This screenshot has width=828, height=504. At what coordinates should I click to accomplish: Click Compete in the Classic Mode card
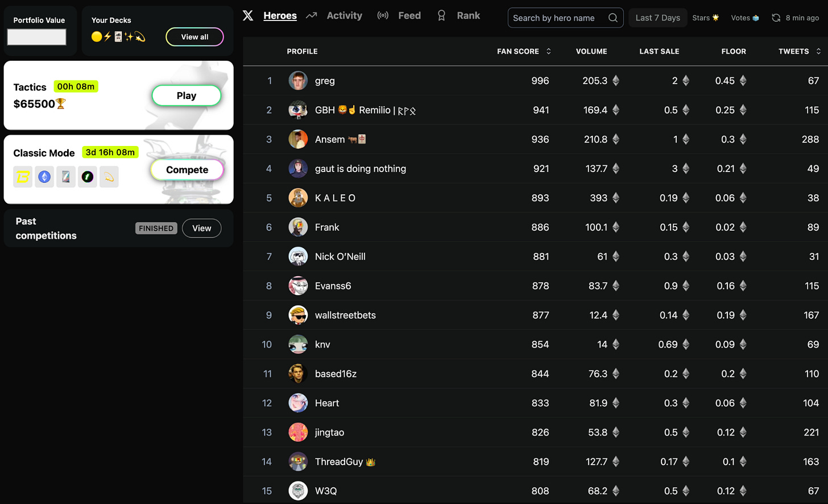point(187,170)
